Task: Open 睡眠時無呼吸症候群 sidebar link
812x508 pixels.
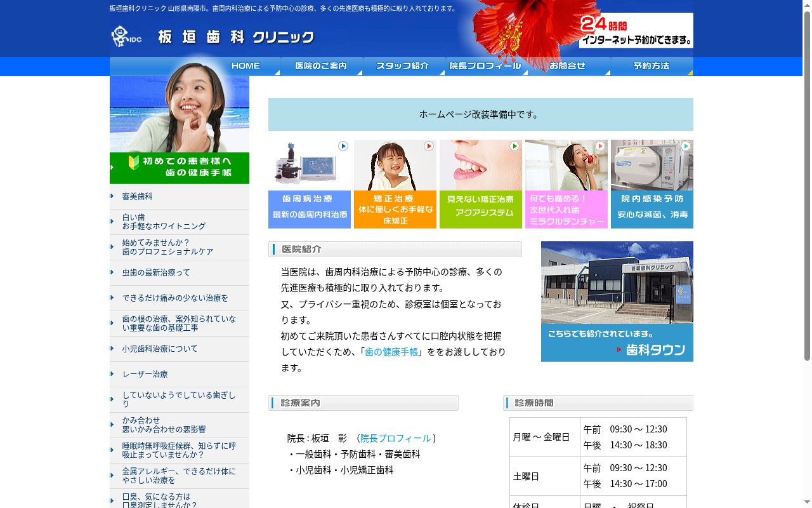Action: point(180,450)
